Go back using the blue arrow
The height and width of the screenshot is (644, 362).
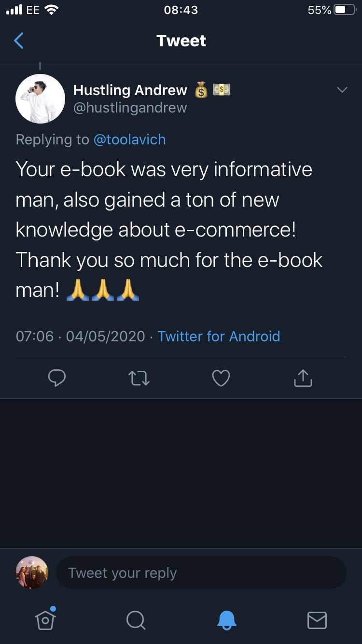[19, 41]
